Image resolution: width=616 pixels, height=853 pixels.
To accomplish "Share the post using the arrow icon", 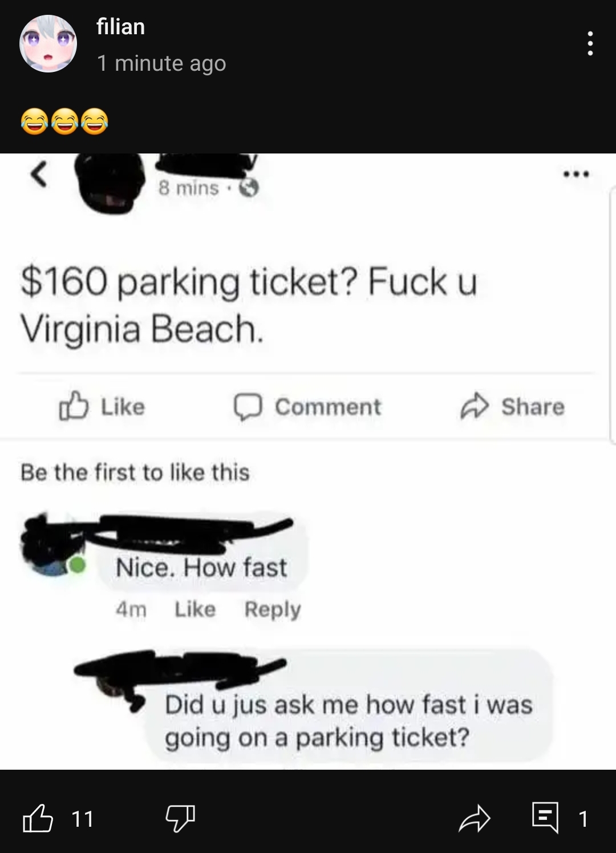I will 475,819.
